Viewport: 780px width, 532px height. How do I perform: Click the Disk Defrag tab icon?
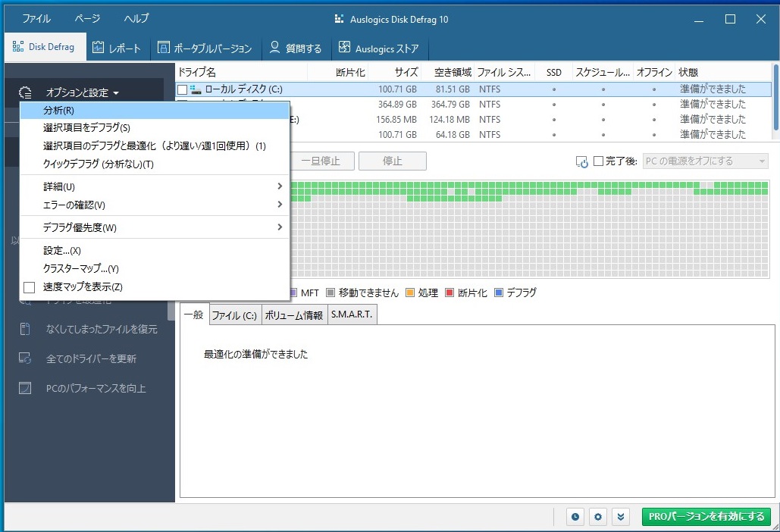tap(18, 47)
